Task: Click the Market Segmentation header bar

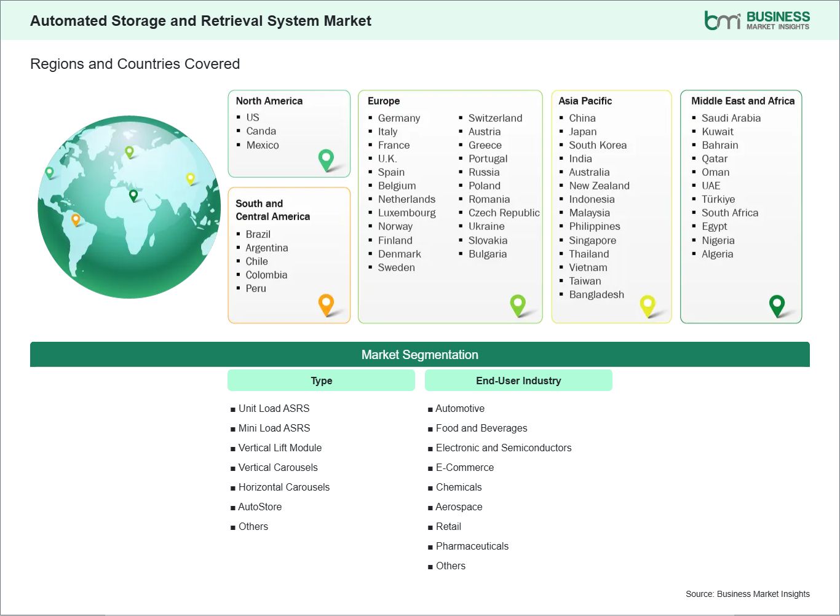Action: point(420,354)
